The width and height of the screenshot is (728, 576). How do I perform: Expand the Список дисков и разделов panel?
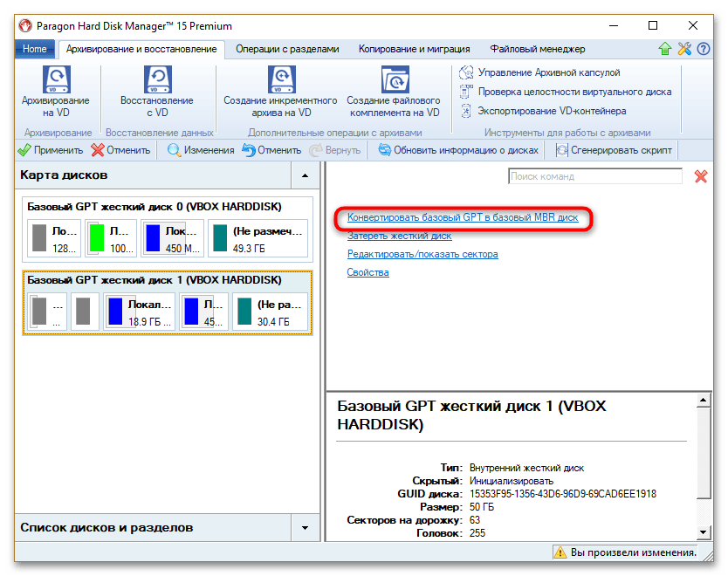tap(305, 527)
